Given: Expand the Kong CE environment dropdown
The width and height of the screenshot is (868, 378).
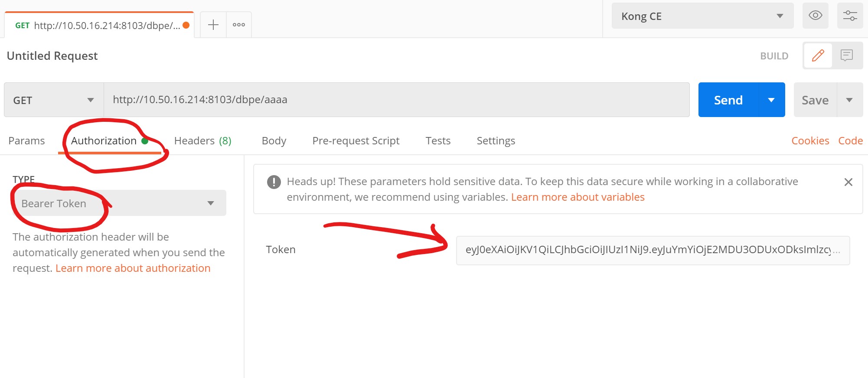Looking at the screenshot, I should [x=702, y=16].
